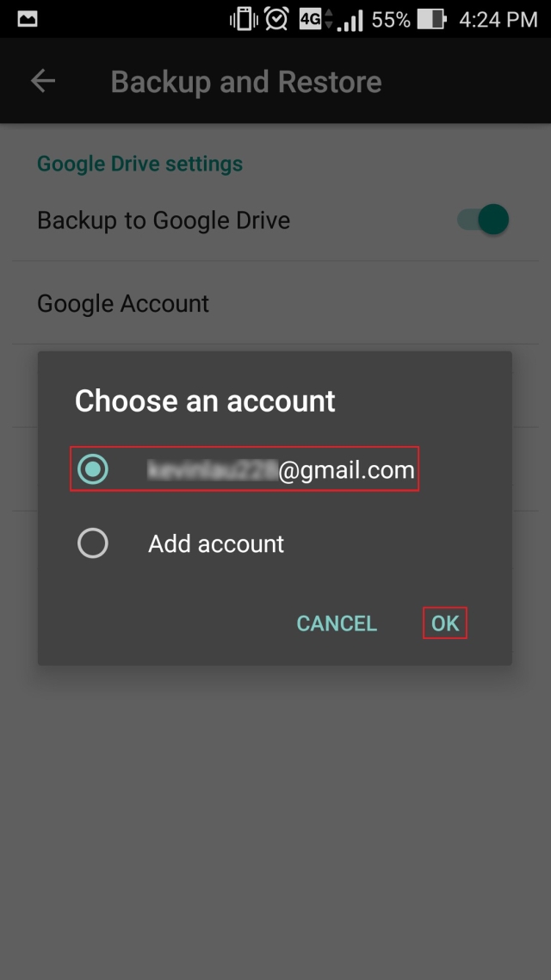Tap the signal strength bars icon
The width and height of the screenshot is (551, 980).
tap(350, 21)
